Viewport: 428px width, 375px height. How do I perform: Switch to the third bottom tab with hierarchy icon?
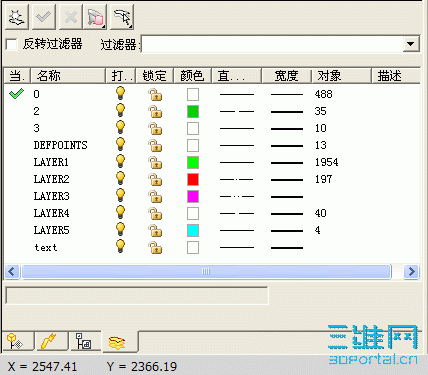pyautogui.click(x=84, y=341)
